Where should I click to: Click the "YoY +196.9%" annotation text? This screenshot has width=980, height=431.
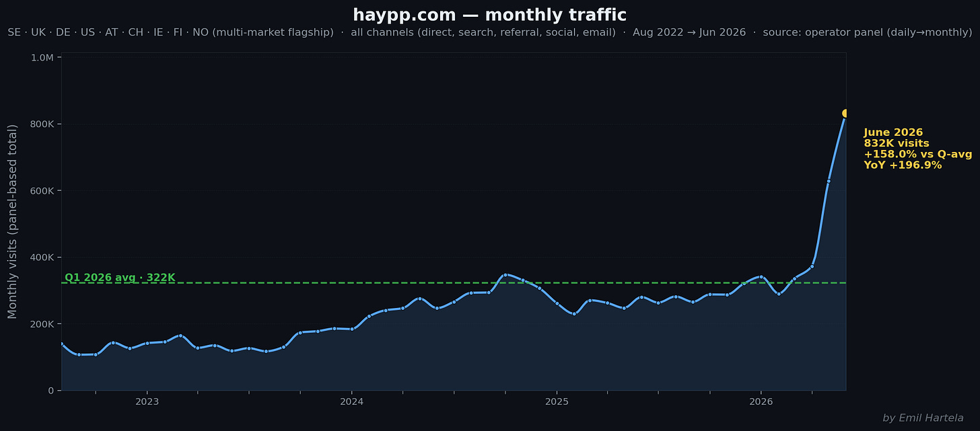coord(903,165)
